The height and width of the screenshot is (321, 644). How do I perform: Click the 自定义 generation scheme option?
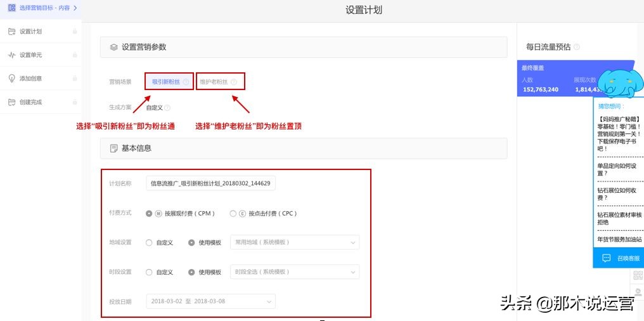155,108
